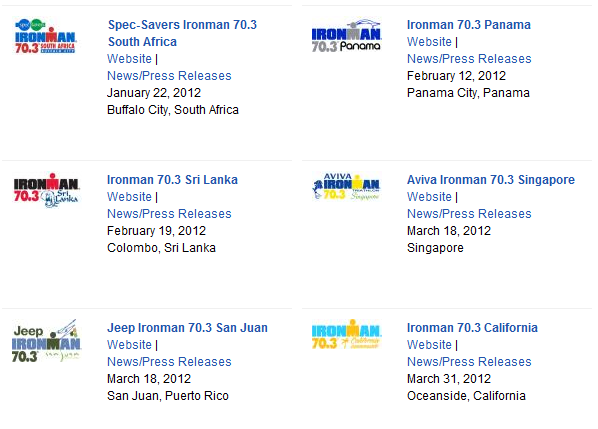This screenshot has height=429, width=598.
Task: Click the Ironman 70.3 Panama logo
Action: point(346,35)
